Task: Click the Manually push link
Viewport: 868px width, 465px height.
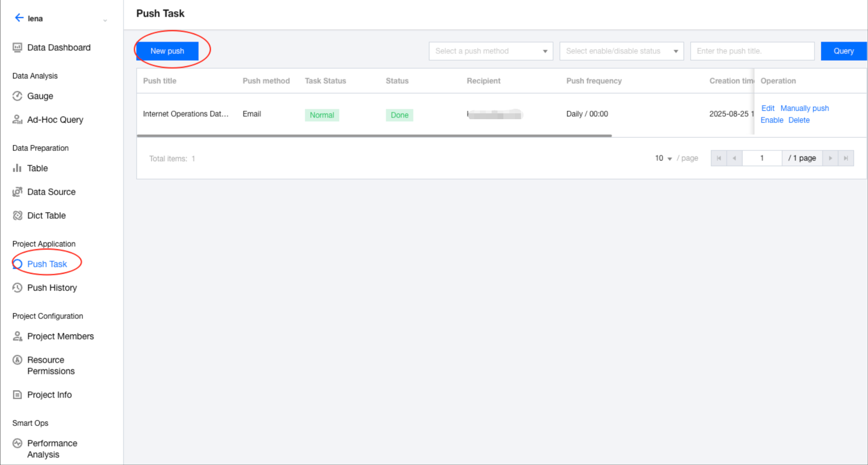Action: [804, 108]
